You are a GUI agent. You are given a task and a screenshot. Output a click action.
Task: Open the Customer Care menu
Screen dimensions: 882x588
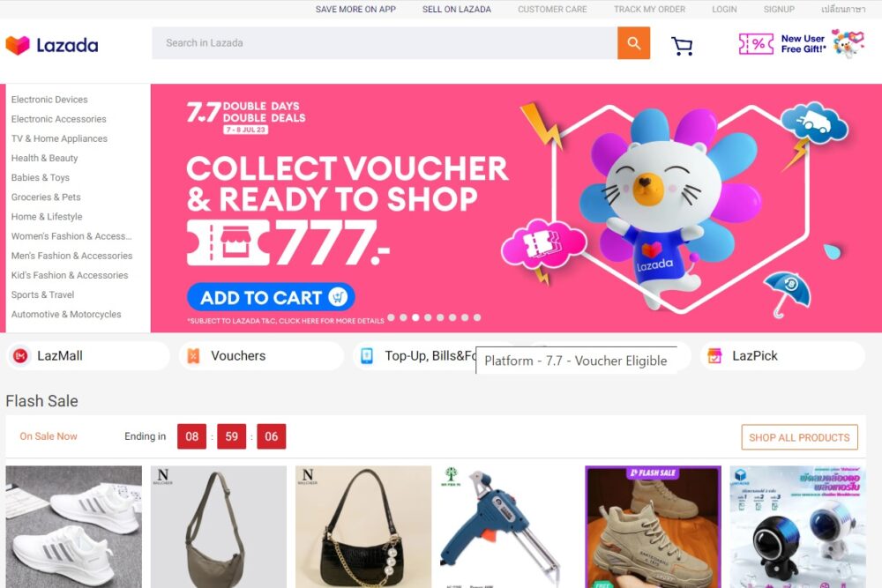pyautogui.click(x=552, y=9)
